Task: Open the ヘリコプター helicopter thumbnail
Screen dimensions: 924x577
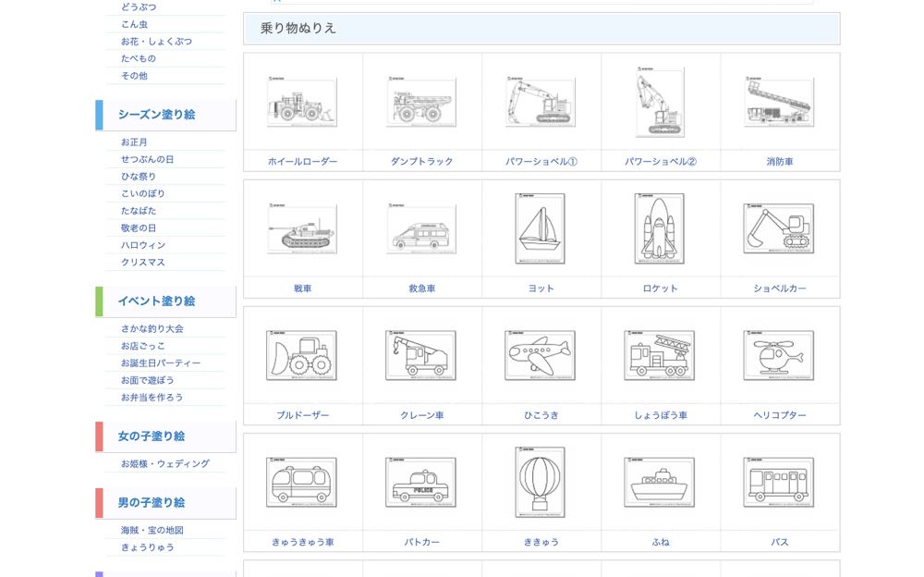Action: point(779,355)
